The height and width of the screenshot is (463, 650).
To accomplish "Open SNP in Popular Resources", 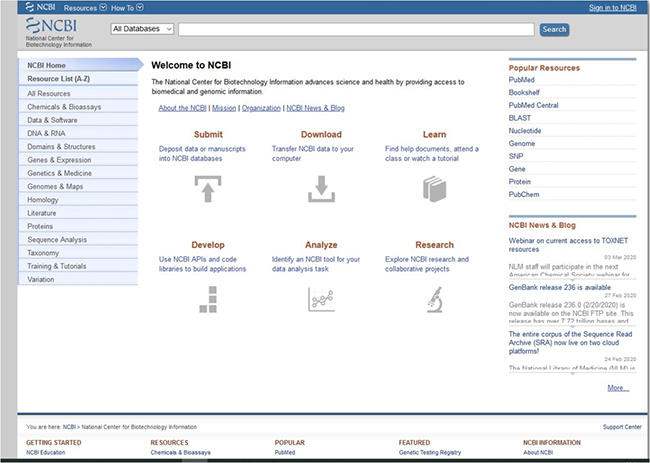I will (516, 156).
